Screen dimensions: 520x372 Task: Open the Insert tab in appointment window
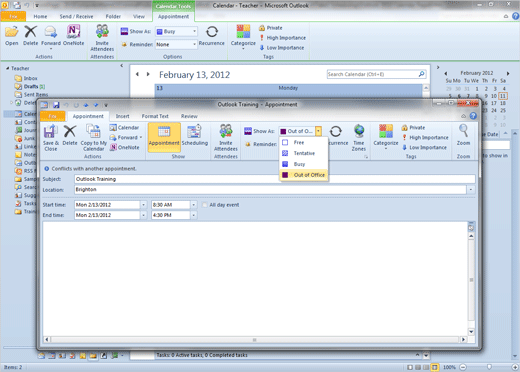[x=122, y=116]
